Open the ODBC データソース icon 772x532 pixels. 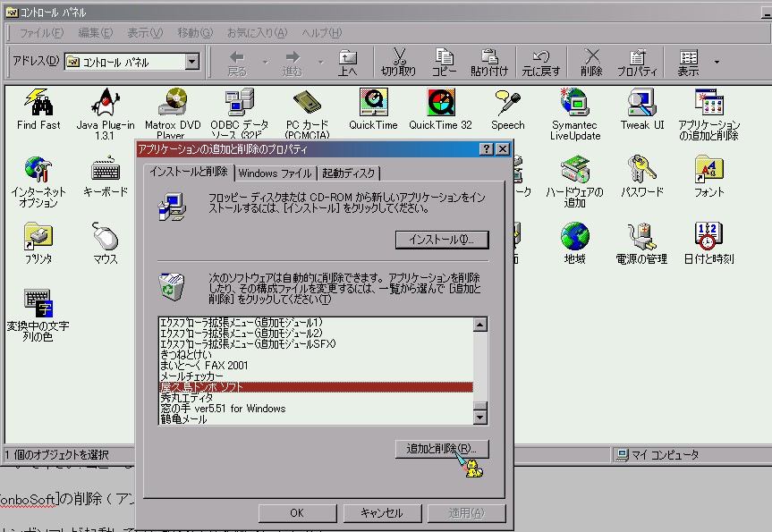tap(239, 114)
